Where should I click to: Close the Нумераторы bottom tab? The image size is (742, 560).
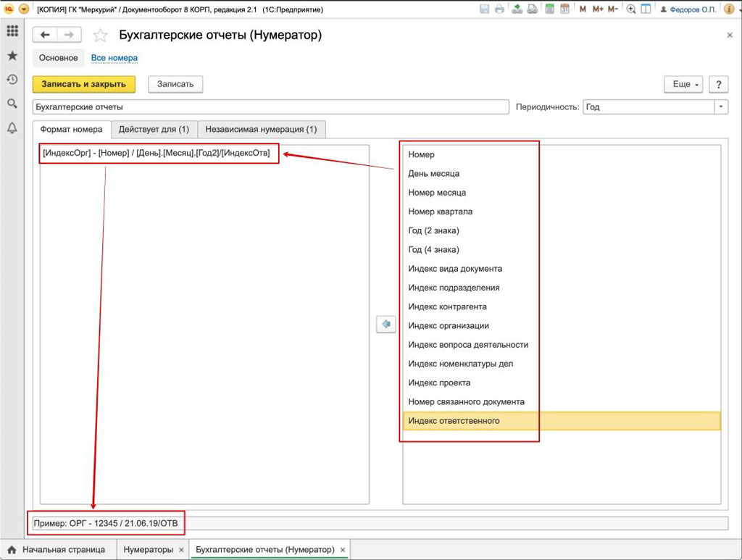[180, 550]
